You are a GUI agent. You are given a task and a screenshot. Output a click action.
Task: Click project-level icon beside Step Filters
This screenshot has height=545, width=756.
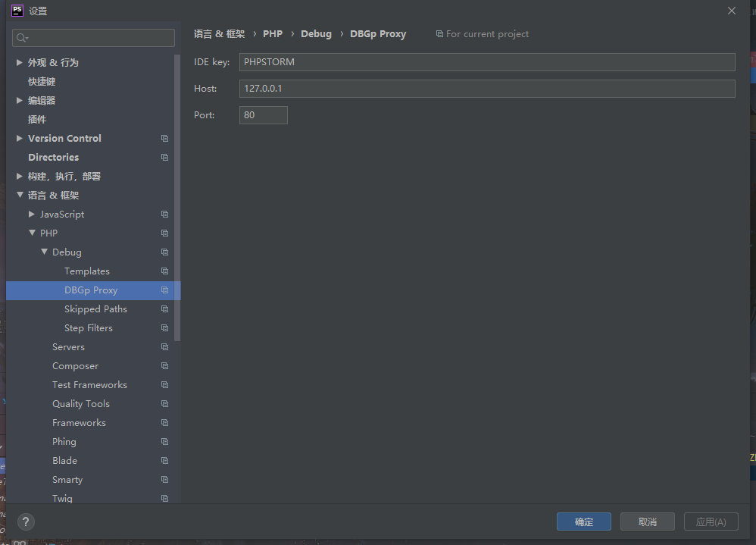tap(164, 328)
